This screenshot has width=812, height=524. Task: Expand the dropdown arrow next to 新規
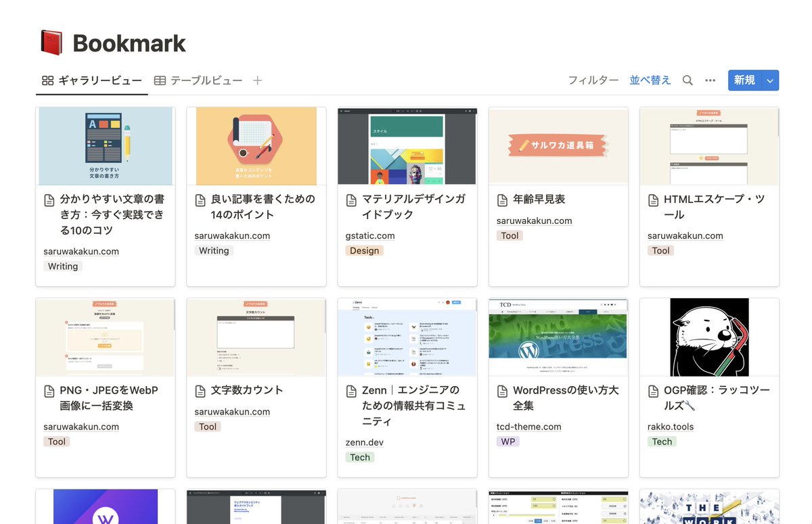tap(770, 80)
